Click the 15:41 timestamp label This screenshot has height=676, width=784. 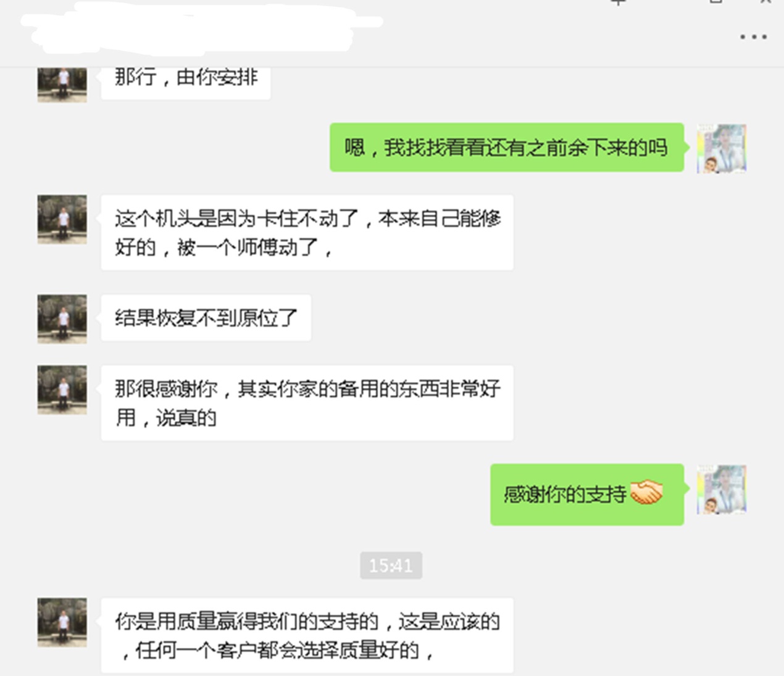(391, 565)
